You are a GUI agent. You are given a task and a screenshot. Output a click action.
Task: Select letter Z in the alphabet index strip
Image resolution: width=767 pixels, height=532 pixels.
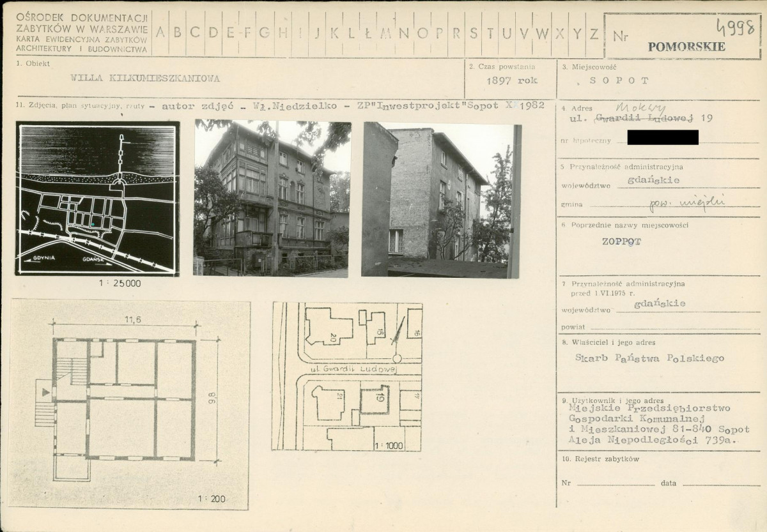pos(594,34)
